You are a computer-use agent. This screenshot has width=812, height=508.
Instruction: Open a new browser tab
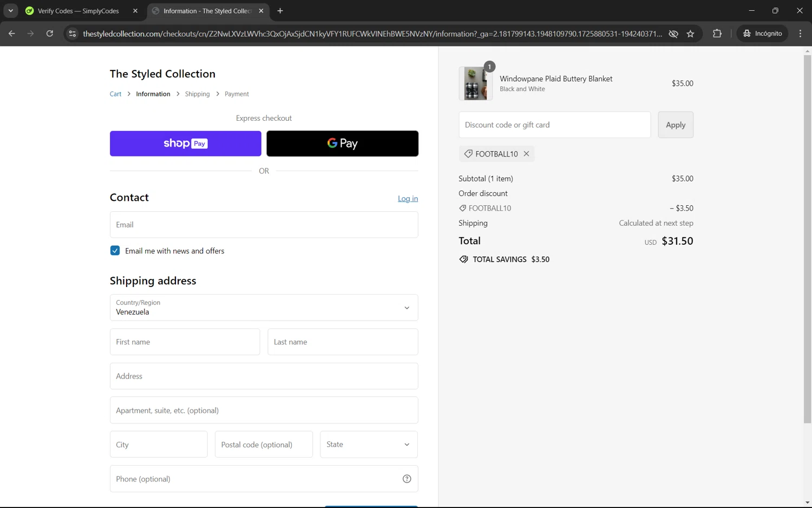(x=280, y=11)
